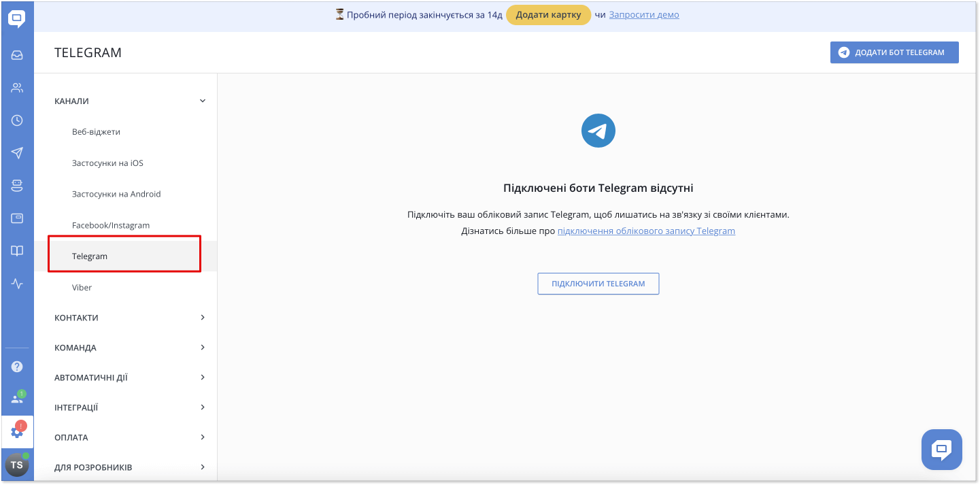Viewport: 980px width, 485px height.
Task: Click ДОДАТИ БОТ TELEGRAM button
Action: pyautogui.click(x=894, y=52)
